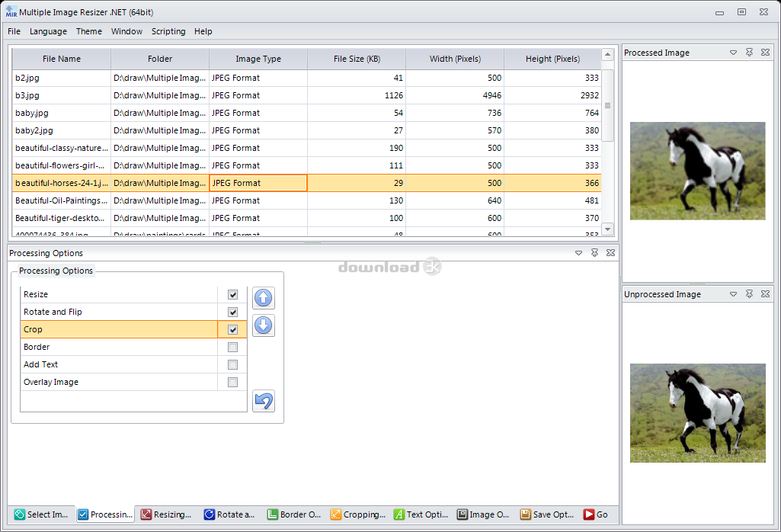Viewport: 781px width, 532px height.
Task: Close the Unprocessed Image panel
Action: [x=766, y=294]
